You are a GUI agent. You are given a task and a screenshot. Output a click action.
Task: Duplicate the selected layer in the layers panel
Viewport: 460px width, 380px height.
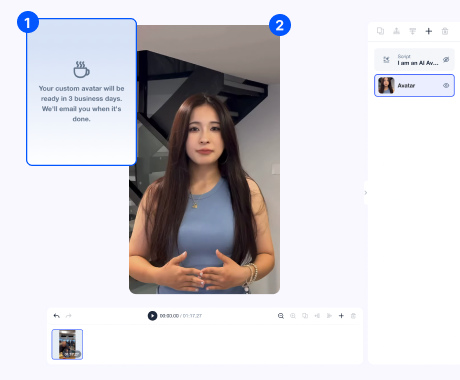coord(380,31)
